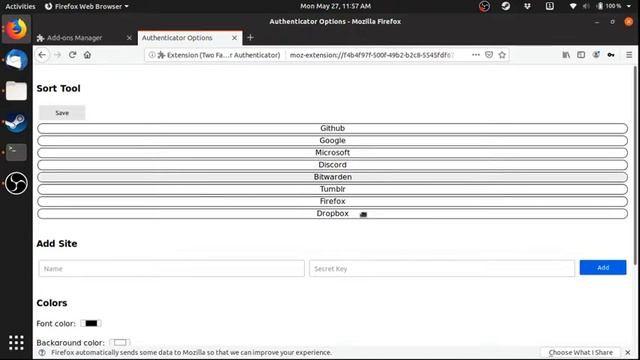Open OBS Studio from the dock
This screenshot has height=360, width=640.
[16, 183]
